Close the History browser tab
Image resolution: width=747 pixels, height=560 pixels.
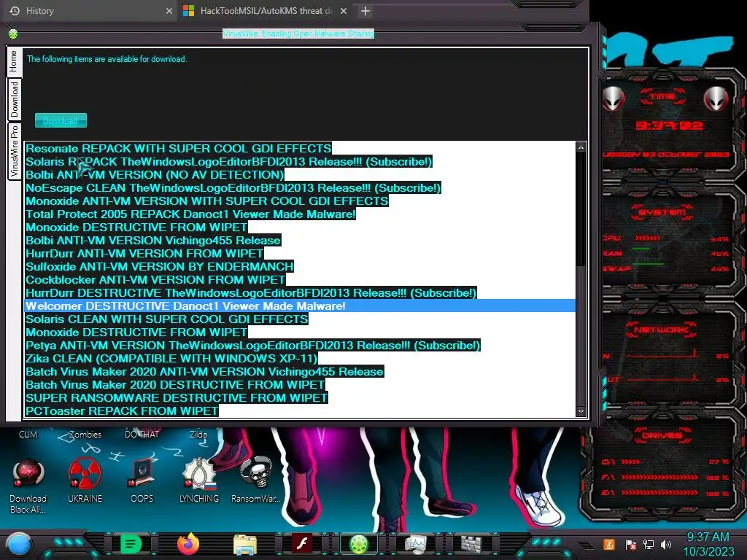[169, 11]
